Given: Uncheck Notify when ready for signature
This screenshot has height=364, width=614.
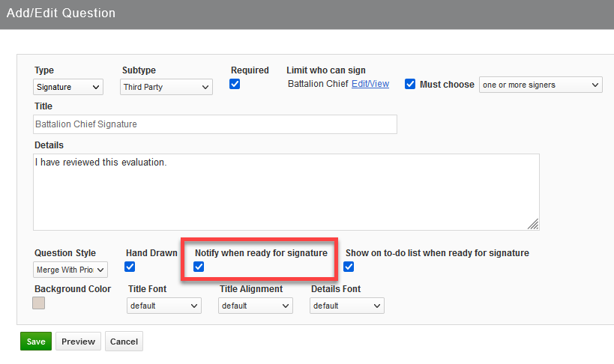Looking at the screenshot, I should 199,267.
